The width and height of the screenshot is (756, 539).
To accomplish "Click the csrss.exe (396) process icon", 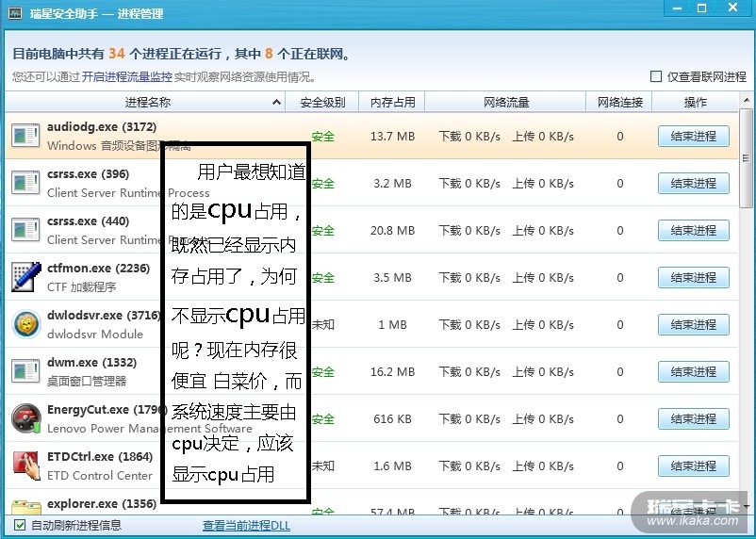I will [25, 183].
